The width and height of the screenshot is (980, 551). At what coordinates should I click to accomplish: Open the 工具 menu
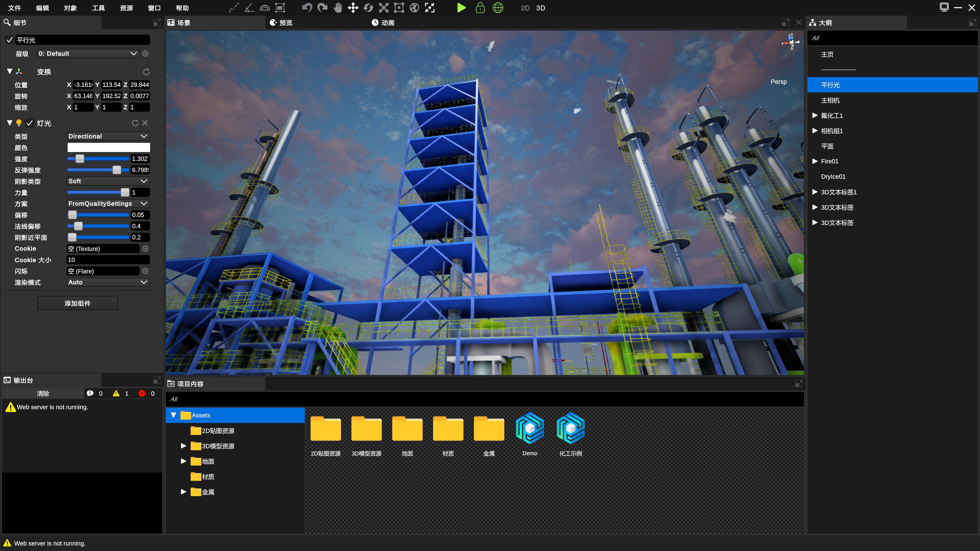[x=98, y=8]
